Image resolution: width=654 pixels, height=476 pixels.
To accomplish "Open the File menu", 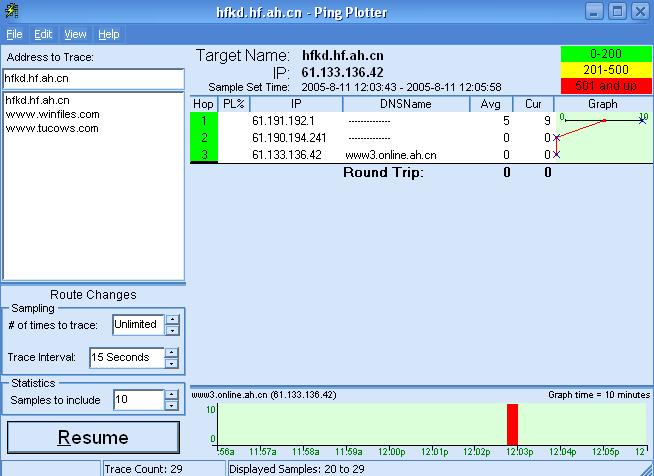I will tap(14, 34).
